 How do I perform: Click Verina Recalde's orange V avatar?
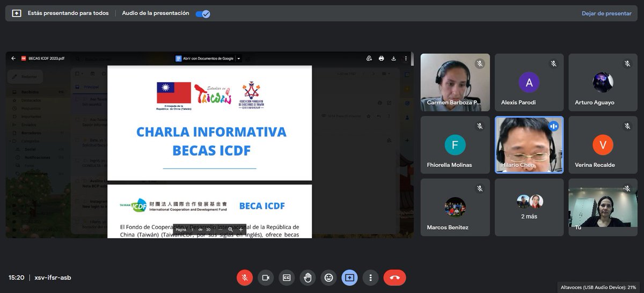(603, 145)
